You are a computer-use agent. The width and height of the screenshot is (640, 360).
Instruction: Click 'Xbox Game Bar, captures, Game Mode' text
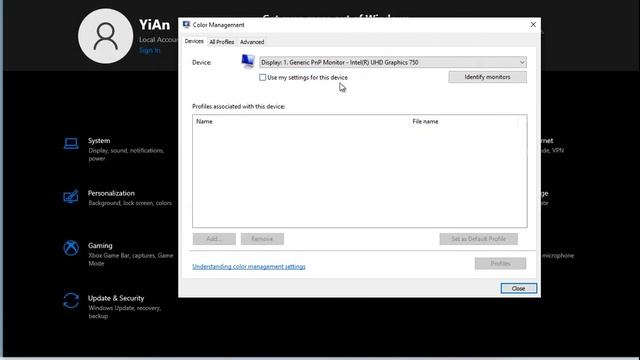click(x=131, y=259)
